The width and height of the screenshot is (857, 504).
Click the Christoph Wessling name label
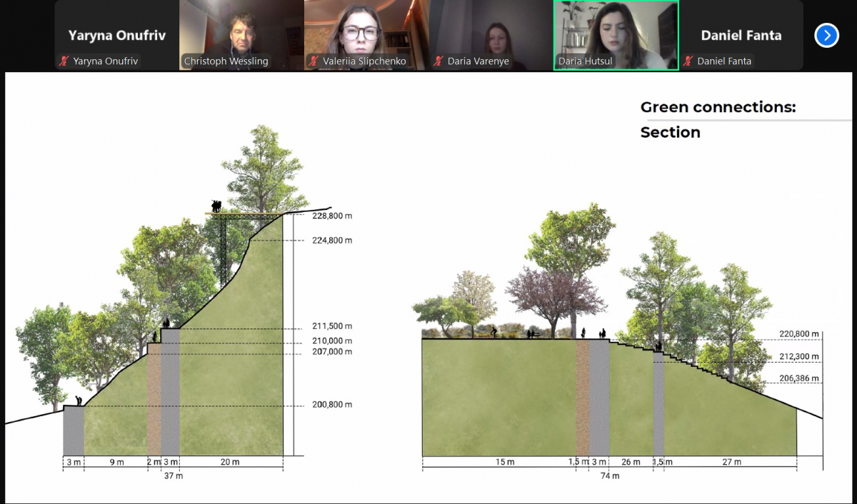coord(226,61)
